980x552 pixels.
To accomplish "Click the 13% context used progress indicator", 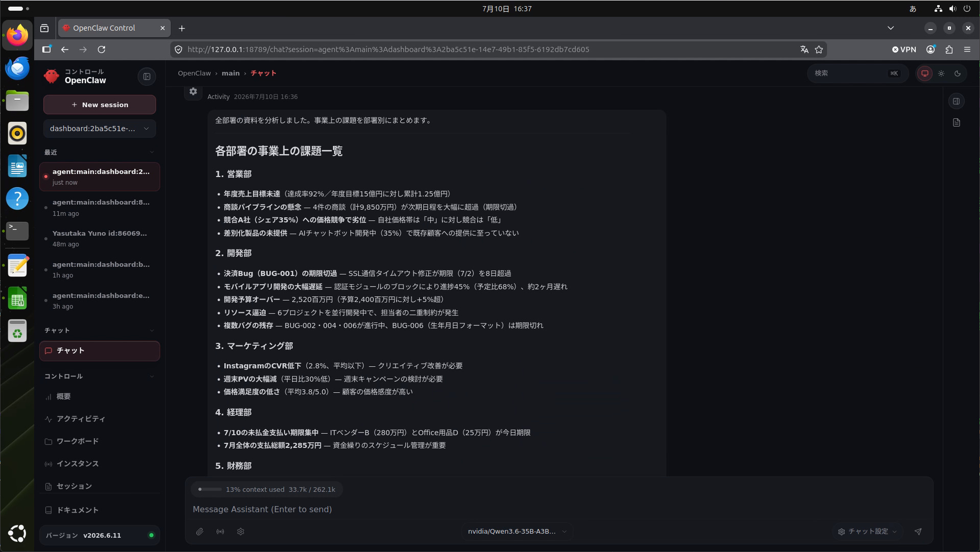I will pyautogui.click(x=266, y=490).
